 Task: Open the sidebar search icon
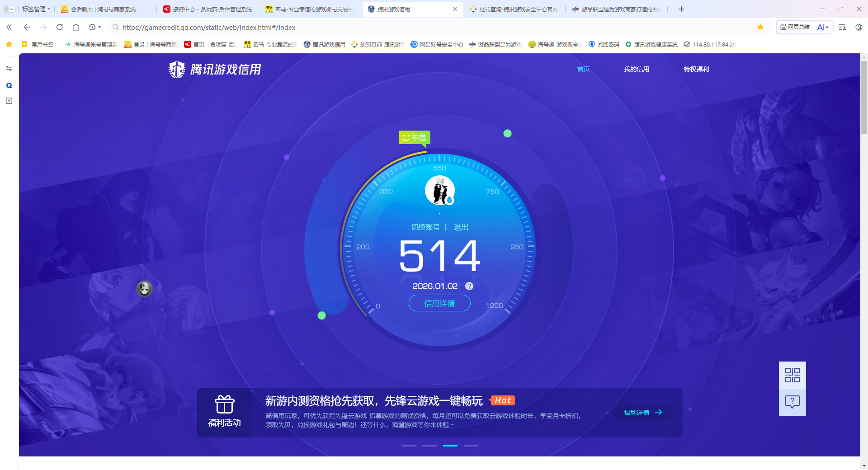pyautogui.click(x=9, y=85)
